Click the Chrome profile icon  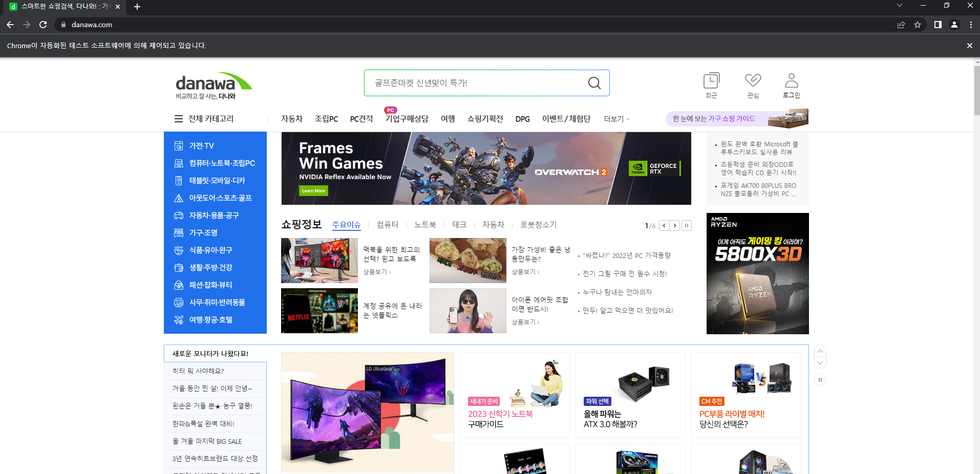954,25
